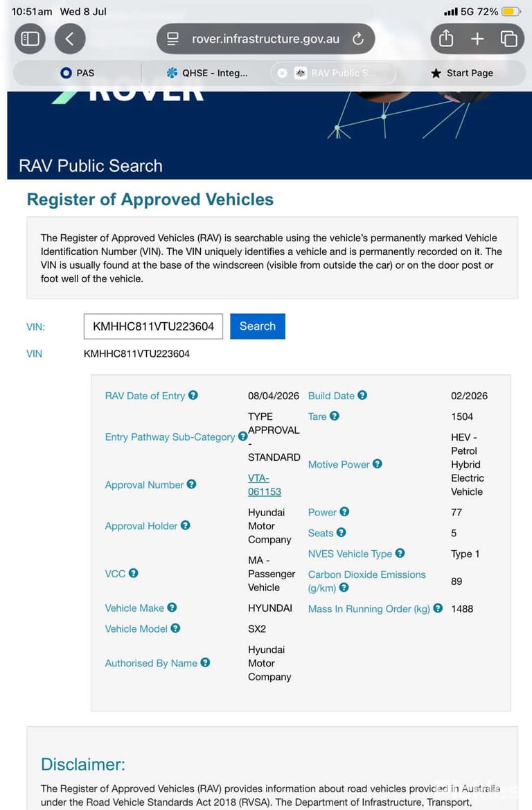Click the blue Search button
The width and height of the screenshot is (532, 810).
click(258, 326)
